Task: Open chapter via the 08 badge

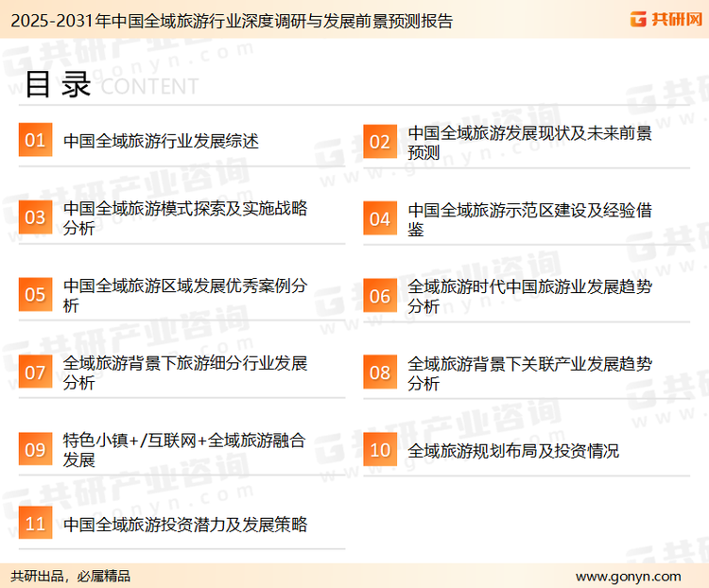Action: point(380,372)
